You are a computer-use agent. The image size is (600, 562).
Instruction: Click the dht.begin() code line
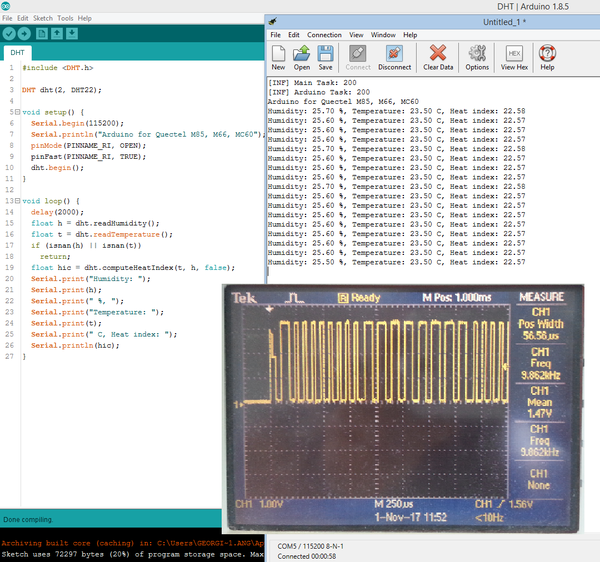57,168
